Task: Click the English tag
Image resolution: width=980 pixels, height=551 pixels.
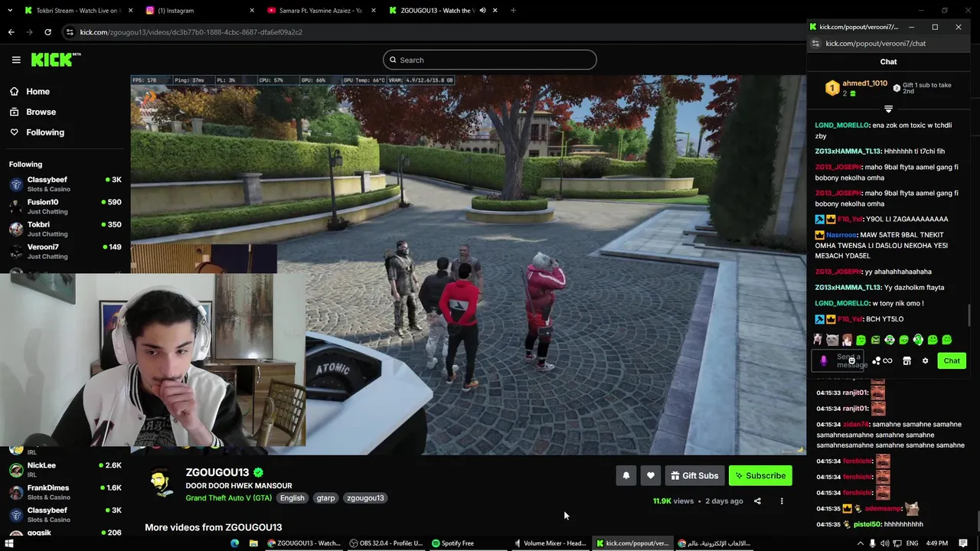Action: point(292,497)
